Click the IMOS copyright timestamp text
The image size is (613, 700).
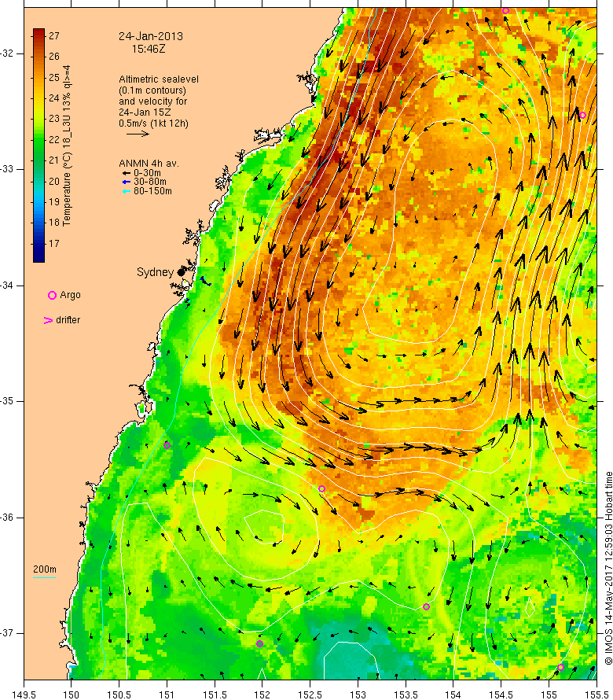click(x=608, y=568)
